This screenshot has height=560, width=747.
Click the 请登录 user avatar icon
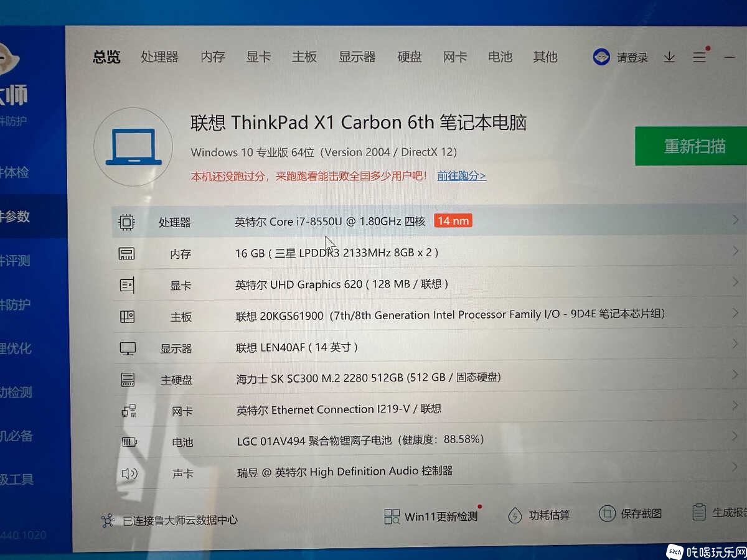(x=601, y=57)
